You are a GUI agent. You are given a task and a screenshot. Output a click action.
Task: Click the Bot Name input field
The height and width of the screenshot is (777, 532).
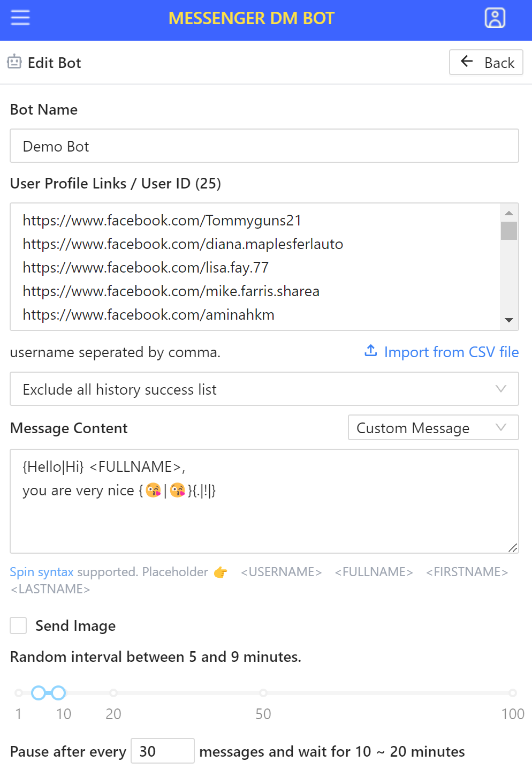tap(264, 146)
